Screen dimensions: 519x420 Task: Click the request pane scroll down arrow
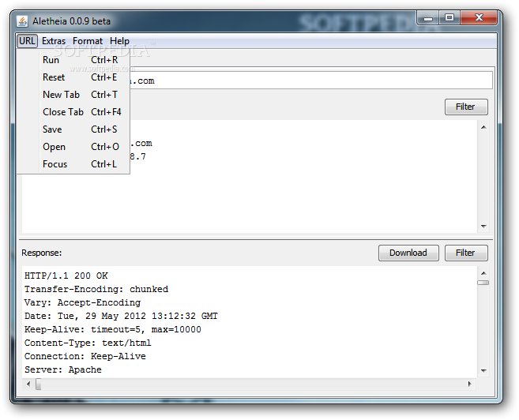click(483, 227)
